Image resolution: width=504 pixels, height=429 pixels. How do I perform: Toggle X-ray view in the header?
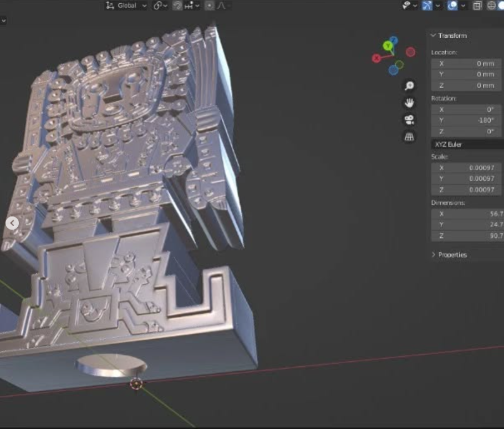(x=477, y=6)
